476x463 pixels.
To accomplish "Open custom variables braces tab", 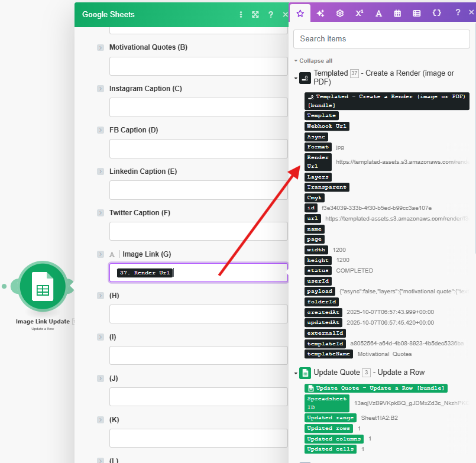I will [x=436, y=13].
